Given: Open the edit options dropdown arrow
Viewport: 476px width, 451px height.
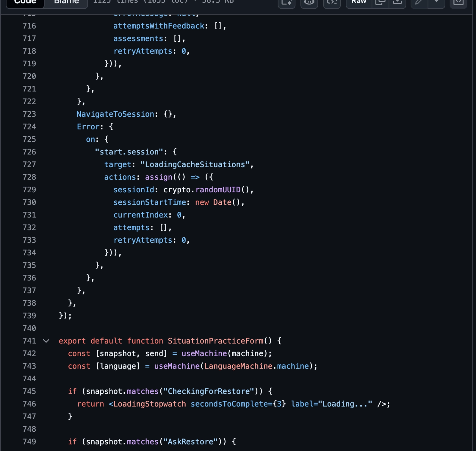Looking at the screenshot, I should (x=436, y=2).
